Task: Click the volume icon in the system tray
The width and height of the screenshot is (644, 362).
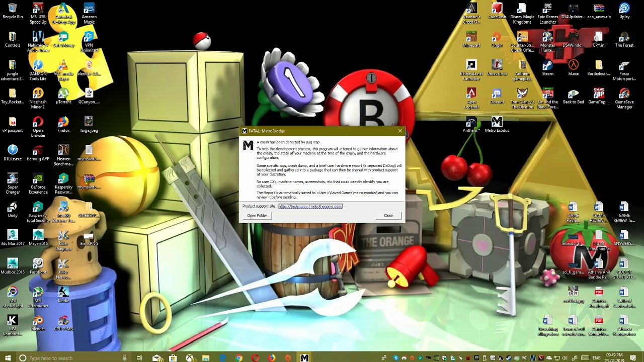Action: [565, 358]
